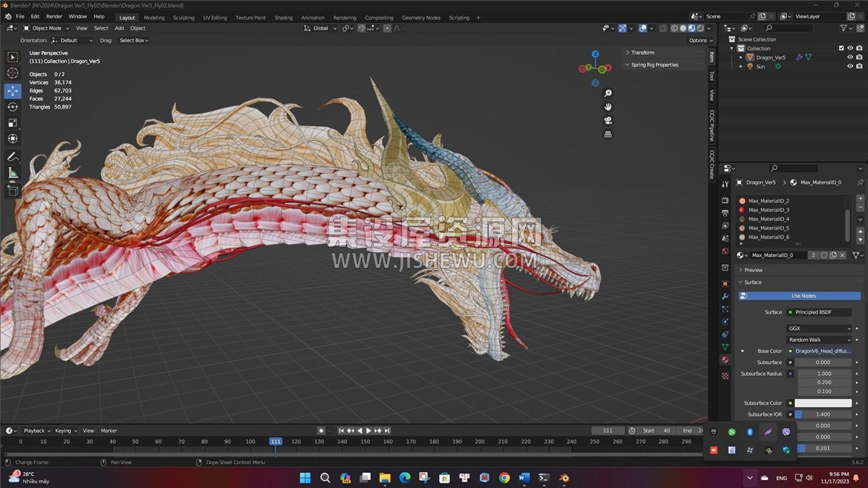This screenshot has height=488, width=868.
Task: Switch to rendered viewport shading
Action: click(700, 28)
